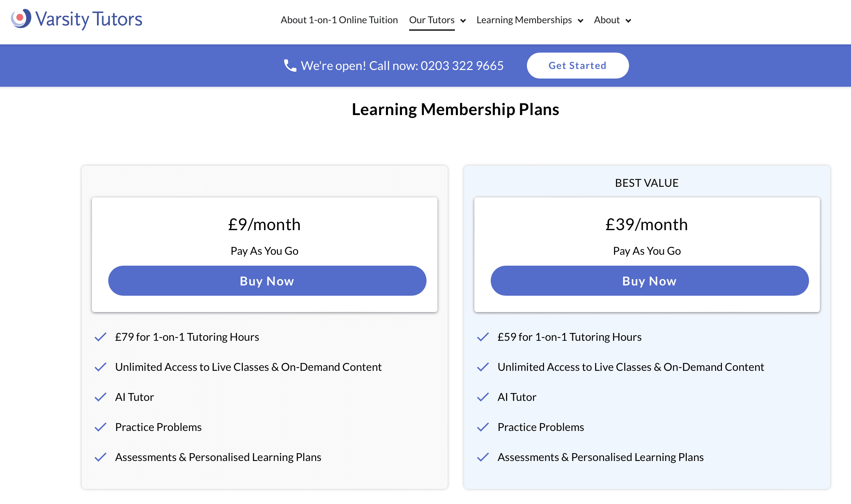
Task: Click the Assessments checkmark on £9 plan
Action: tap(100, 457)
